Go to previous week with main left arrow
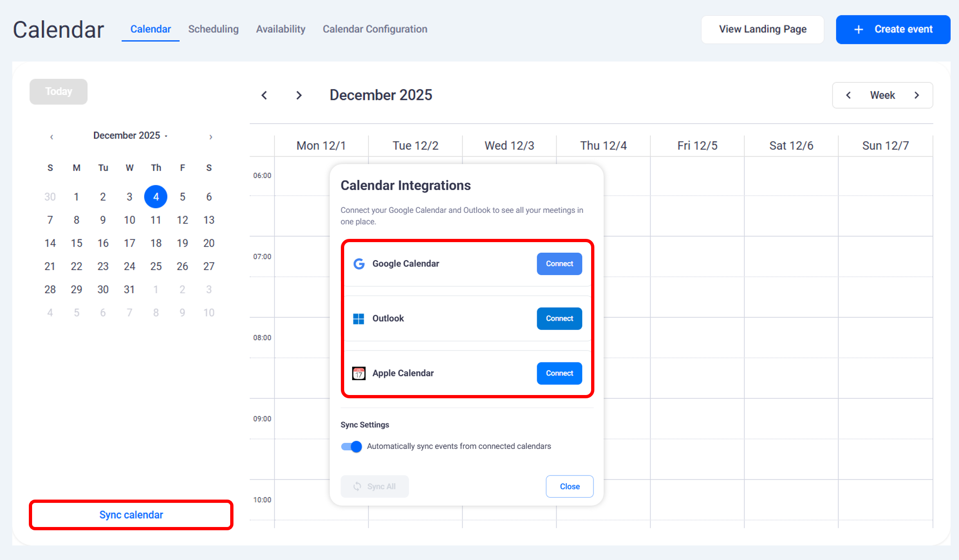 [x=264, y=95]
